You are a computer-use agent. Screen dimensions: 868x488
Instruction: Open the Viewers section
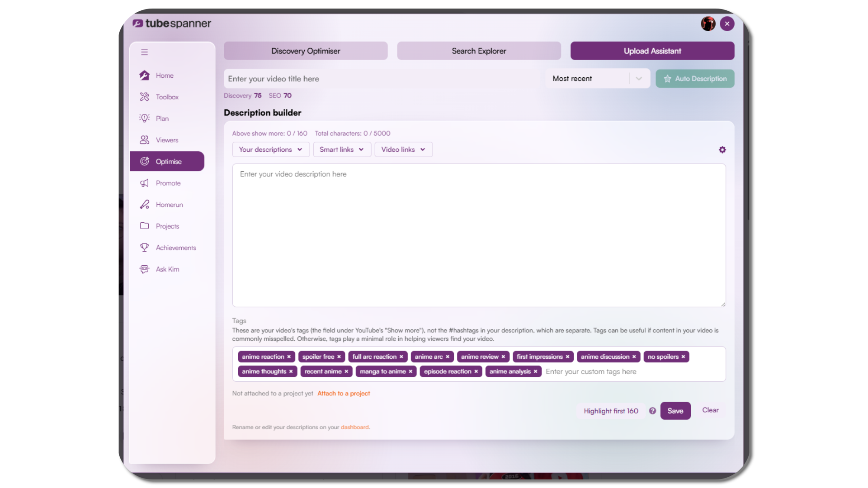pyautogui.click(x=167, y=140)
